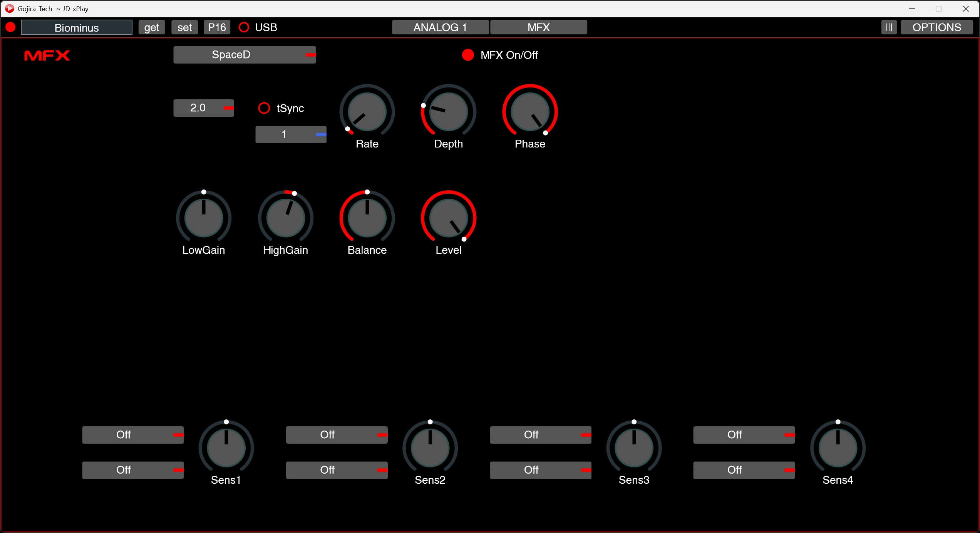Click the set button
The image size is (980, 533).
pos(184,27)
